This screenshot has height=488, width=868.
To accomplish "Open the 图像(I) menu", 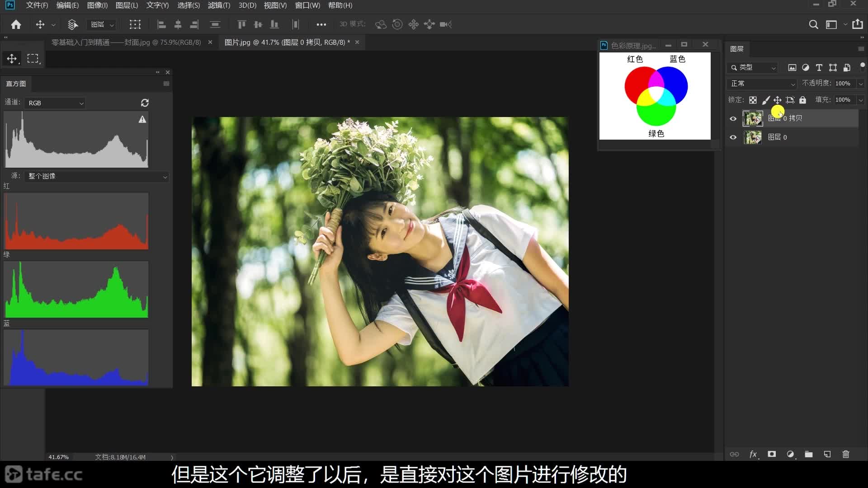I will [x=97, y=5].
